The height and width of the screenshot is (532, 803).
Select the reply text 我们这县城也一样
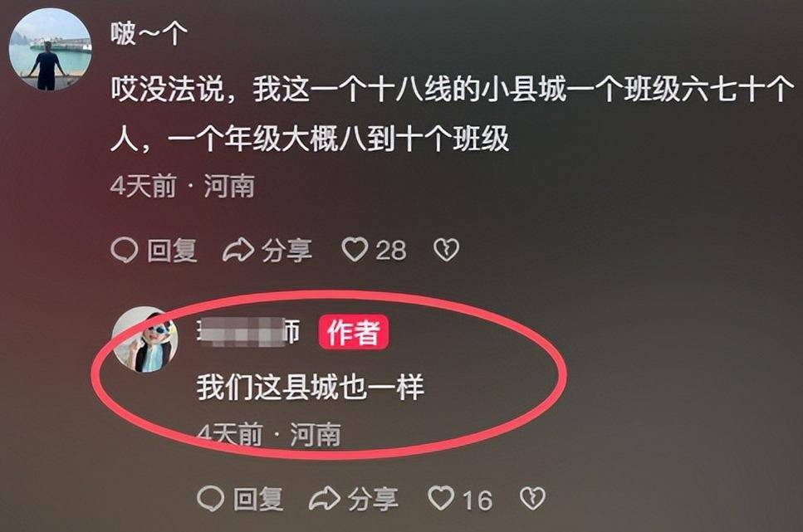click(311, 387)
